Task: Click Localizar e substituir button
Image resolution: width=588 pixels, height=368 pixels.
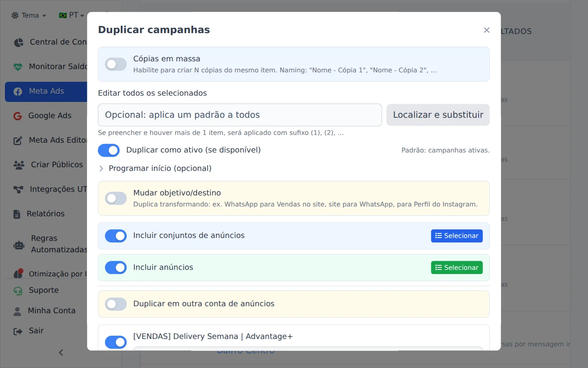Action: 438,115
